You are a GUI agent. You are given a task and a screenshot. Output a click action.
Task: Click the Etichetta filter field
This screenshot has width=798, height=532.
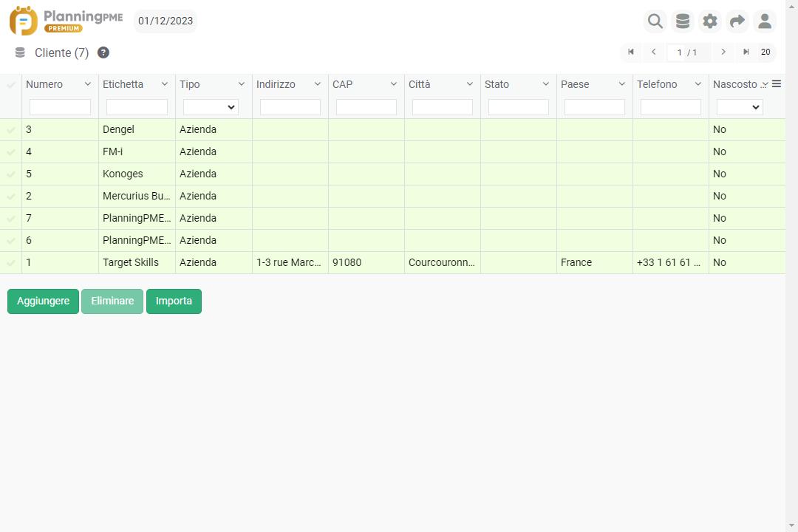(x=137, y=107)
